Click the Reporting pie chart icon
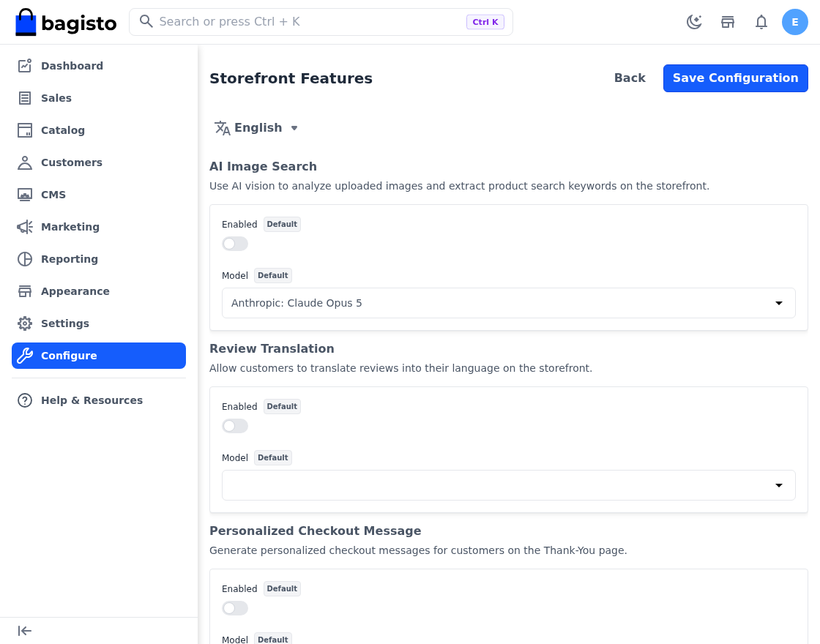The image size is (820, 644). [x=25, y=259]
